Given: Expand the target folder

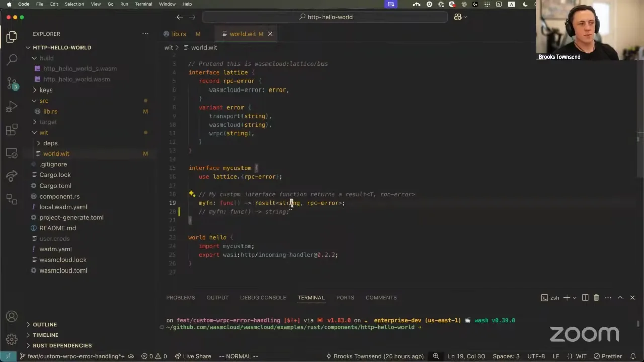Looking at the screenshot, I should tap(34, 122).
